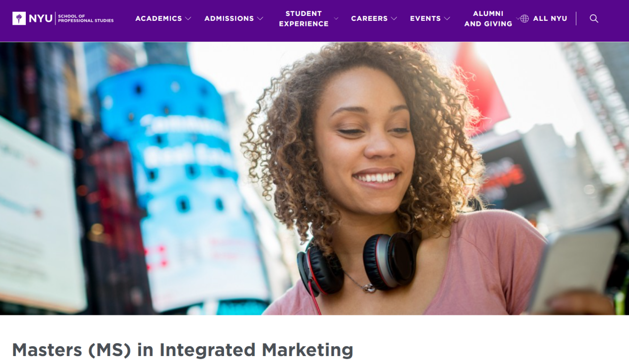Open the Alumni and Giving menu
The height and width of the screenshot is (364, 629).
(x=488, y=18)
